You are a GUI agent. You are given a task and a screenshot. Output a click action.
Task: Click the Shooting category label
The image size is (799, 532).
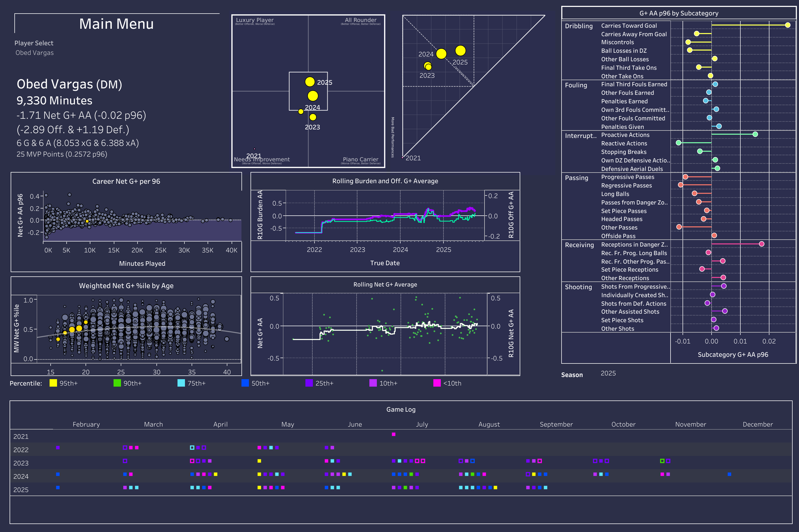click(578, 287)
